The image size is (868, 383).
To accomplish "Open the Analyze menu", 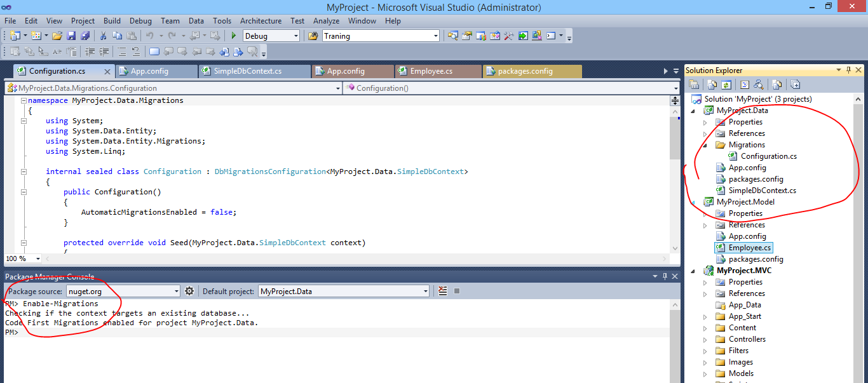I will click(x=326, y=21).
